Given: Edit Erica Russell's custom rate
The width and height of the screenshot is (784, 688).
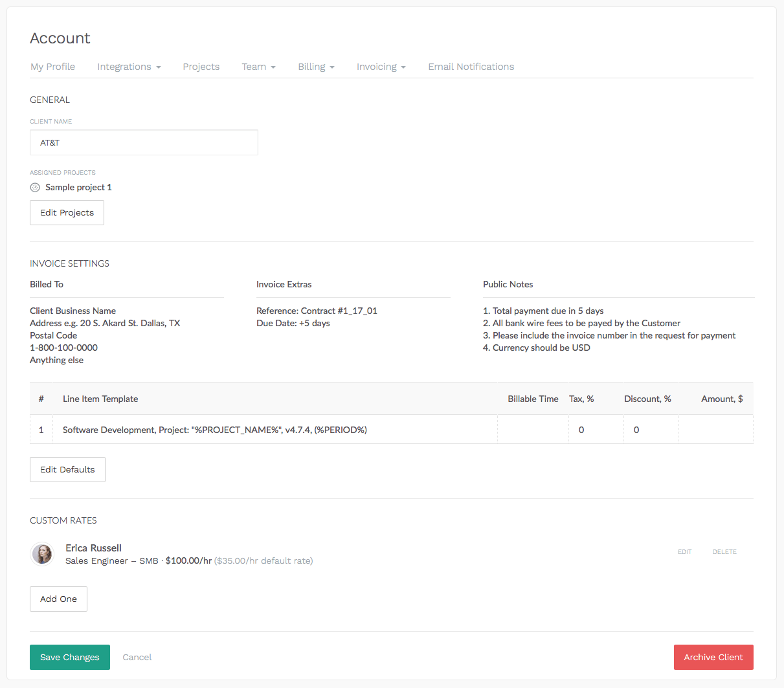Looking at the screenshot, I should pos(684,552).
